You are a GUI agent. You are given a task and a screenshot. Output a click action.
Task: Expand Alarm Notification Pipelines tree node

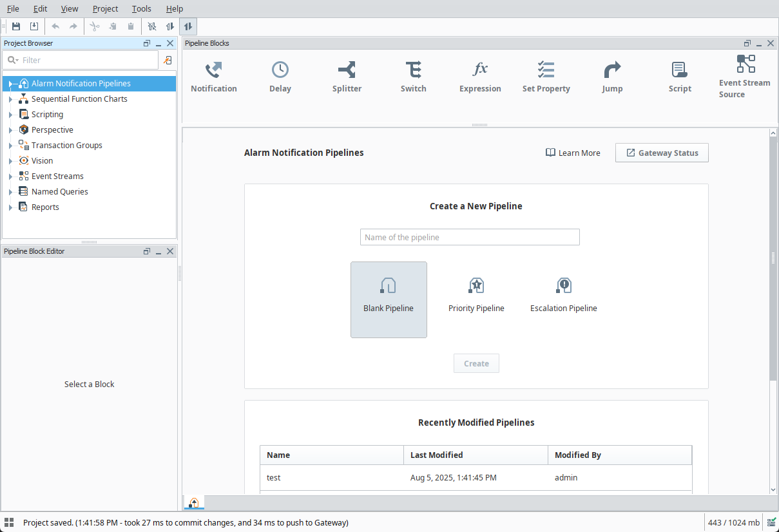click(10, 84)
